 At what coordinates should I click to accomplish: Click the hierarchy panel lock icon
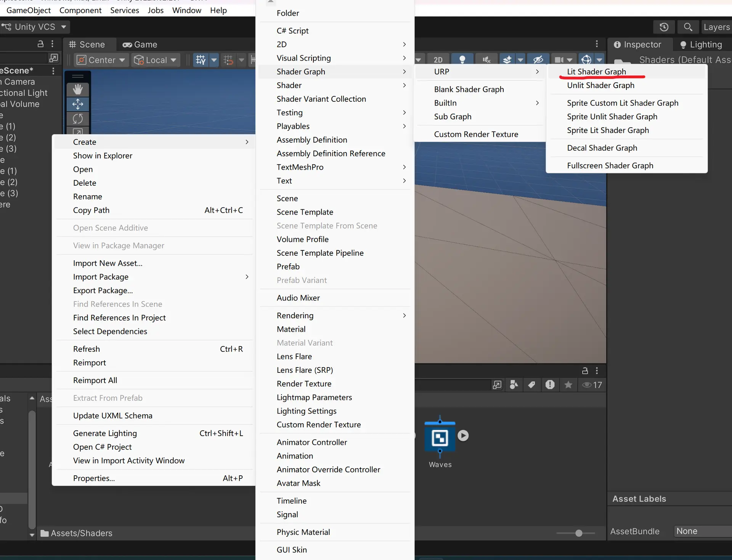(x=40, y=44)
